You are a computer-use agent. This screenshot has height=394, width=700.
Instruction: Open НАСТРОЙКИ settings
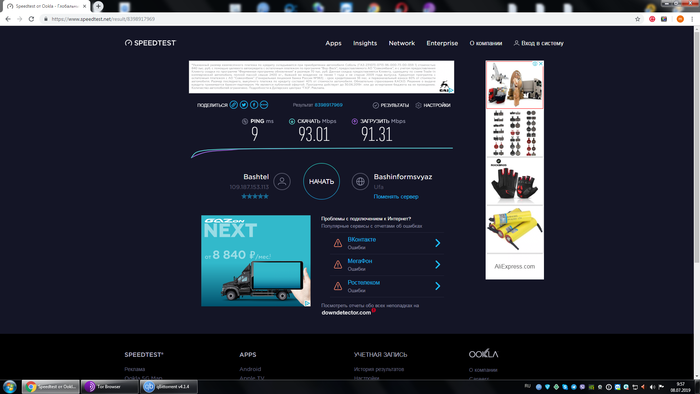(433, 105)
